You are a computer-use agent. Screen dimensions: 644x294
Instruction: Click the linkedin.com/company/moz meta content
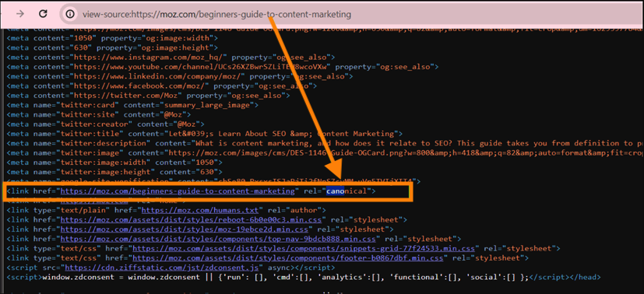157,76
